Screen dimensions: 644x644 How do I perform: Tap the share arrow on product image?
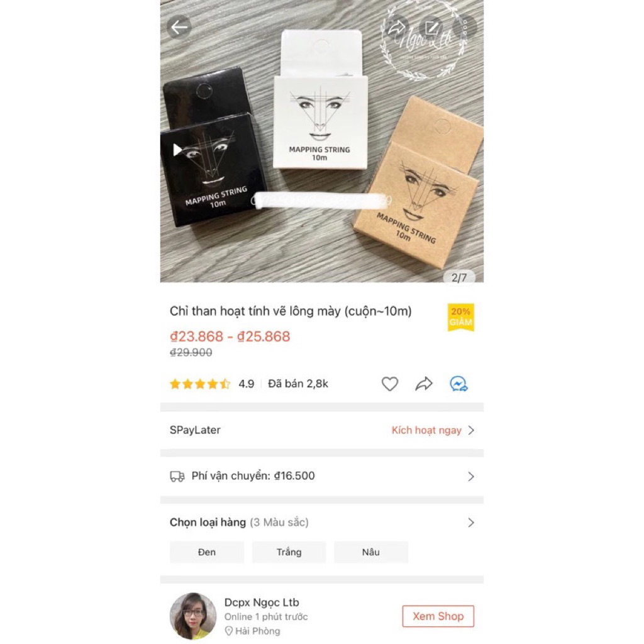(396, 27)
